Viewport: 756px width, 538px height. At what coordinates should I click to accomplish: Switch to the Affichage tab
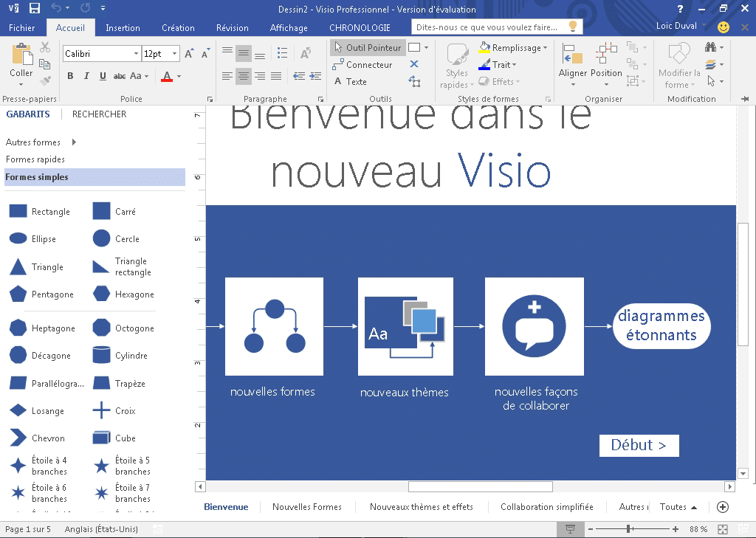pos(289,28)
